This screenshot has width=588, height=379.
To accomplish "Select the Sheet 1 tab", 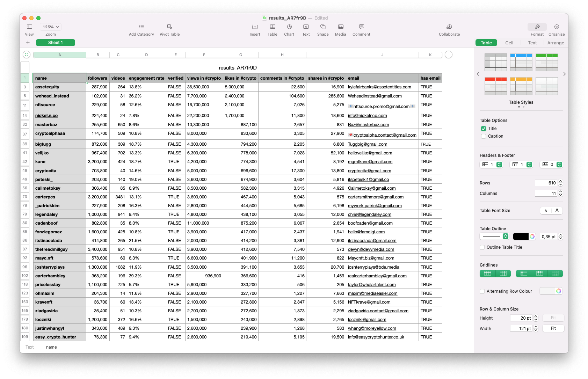I will (56, 43).
